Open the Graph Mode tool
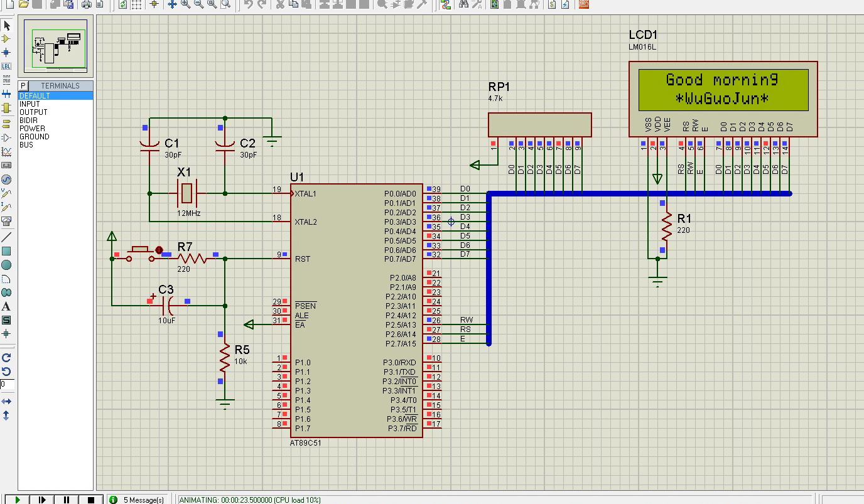 point(7,151)
